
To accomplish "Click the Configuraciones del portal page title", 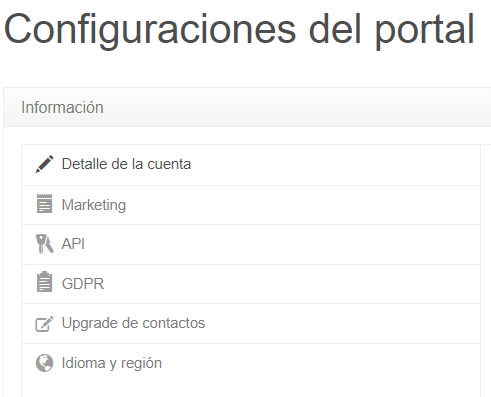I will pyautogui.click(x=239, y=29).
